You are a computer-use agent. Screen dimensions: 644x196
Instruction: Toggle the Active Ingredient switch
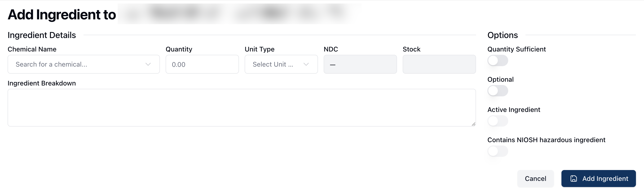(498, 121)
